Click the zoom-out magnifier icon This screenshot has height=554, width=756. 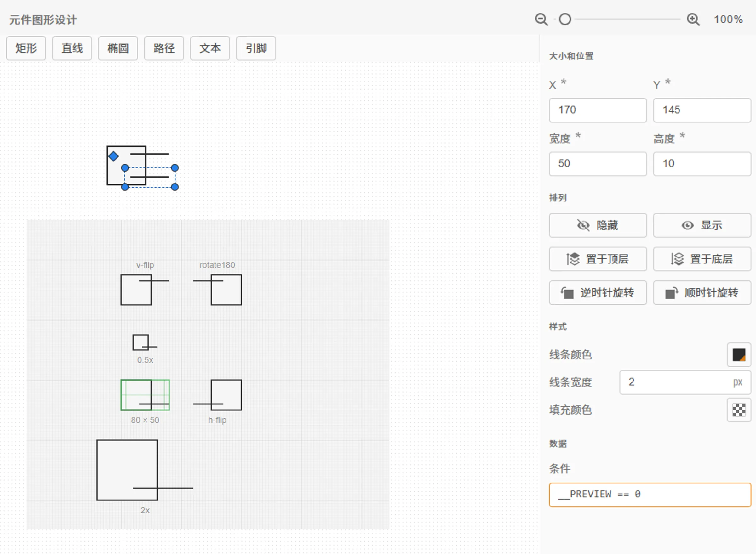coord(541,20)
